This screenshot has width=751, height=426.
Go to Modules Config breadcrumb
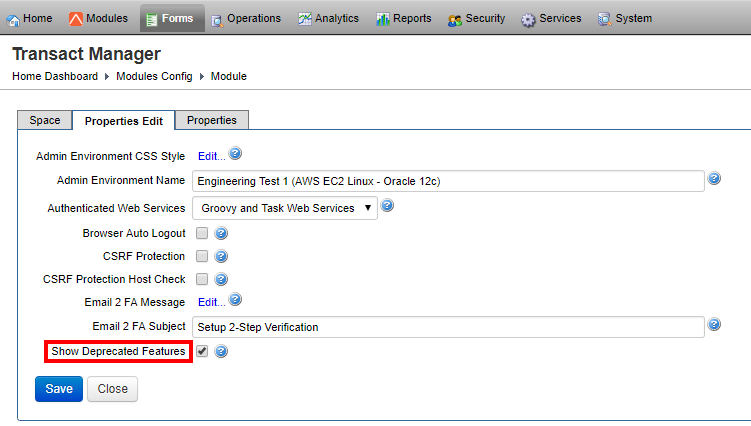[x=156, y=76]
